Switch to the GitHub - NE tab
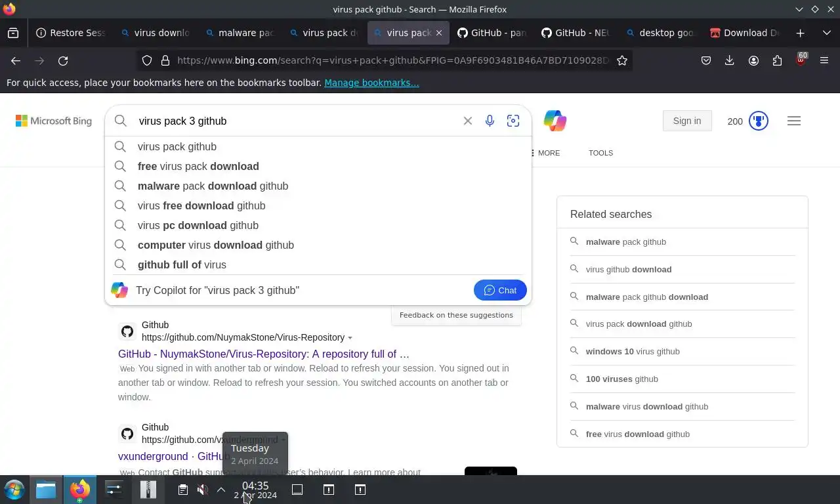This screenshot has width=840, height=504. 576,33
